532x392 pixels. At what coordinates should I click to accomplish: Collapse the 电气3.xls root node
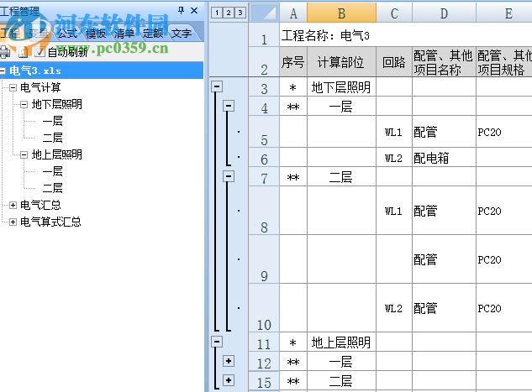[3, 71]
